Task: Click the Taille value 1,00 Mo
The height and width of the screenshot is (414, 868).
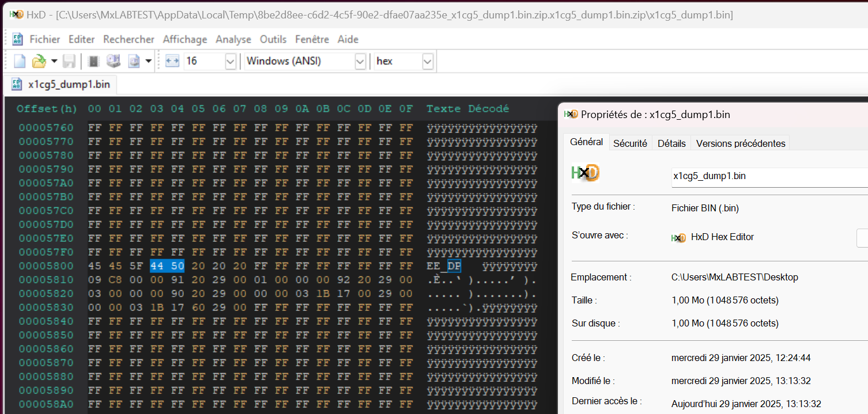Action: pyautogui.click(x=725, y=301)
